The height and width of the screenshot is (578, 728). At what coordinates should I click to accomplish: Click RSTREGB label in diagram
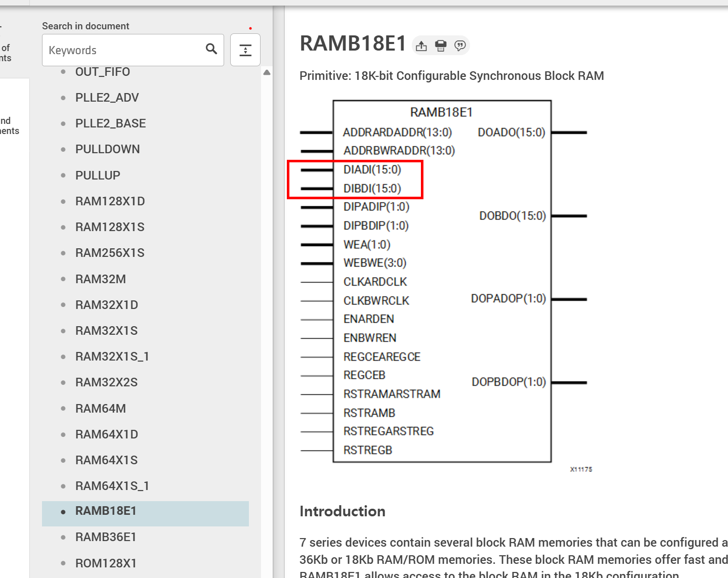pos(368,450)
